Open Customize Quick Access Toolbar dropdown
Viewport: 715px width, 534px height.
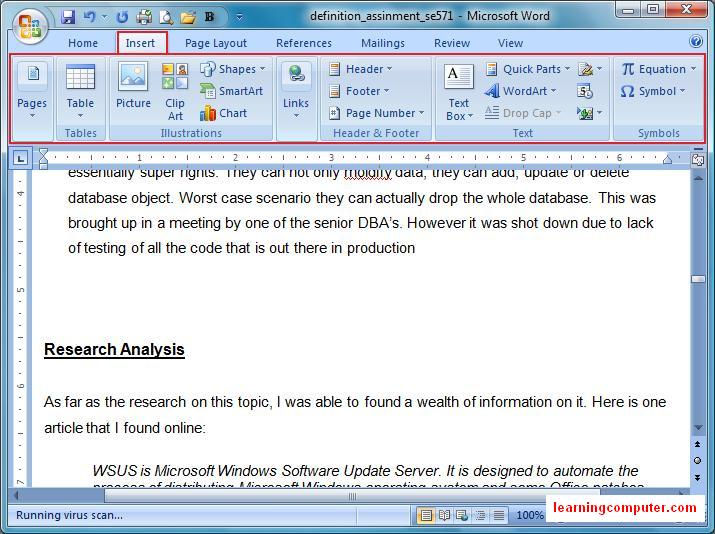239,18
